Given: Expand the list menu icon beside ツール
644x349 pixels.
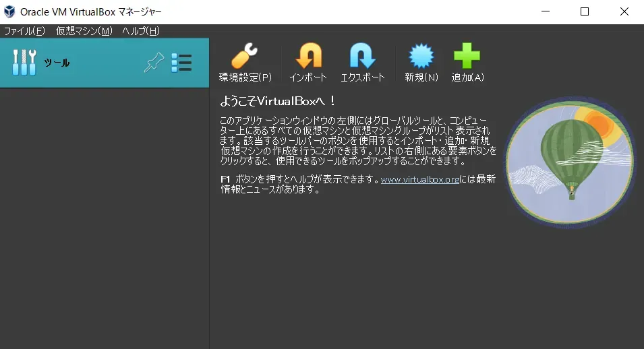Looking at the screenshot, I should tap(181, 63).
